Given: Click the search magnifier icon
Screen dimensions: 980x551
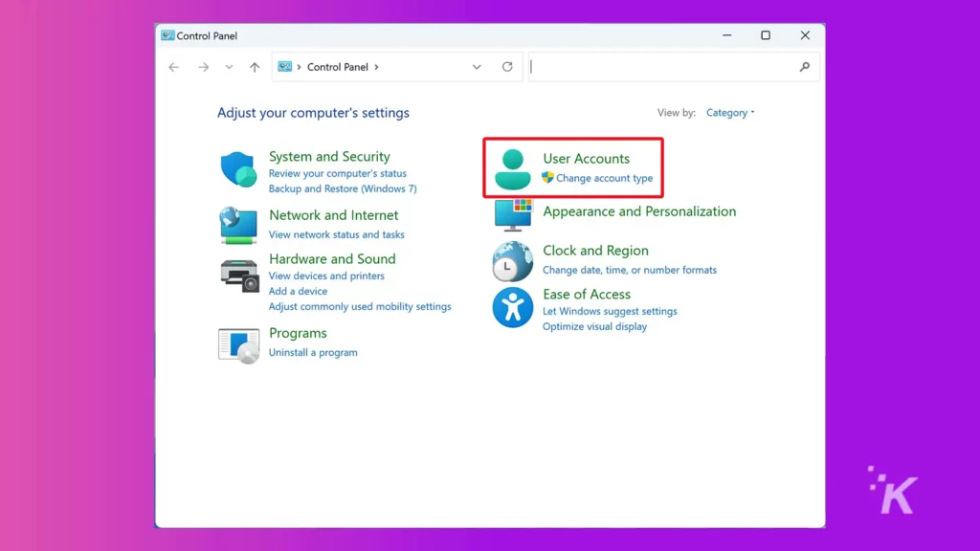Looking at the screenshot, I should 804,67.
